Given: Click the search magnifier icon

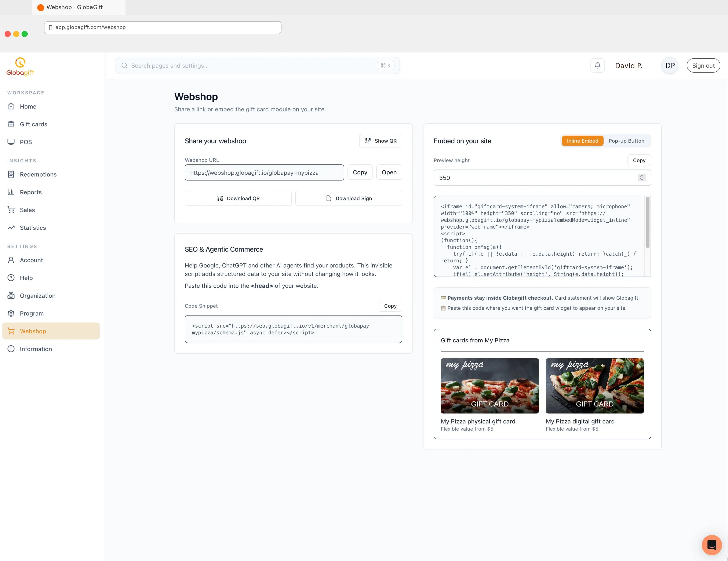Looking at the screenshot, I should click(x=124, y=66).
